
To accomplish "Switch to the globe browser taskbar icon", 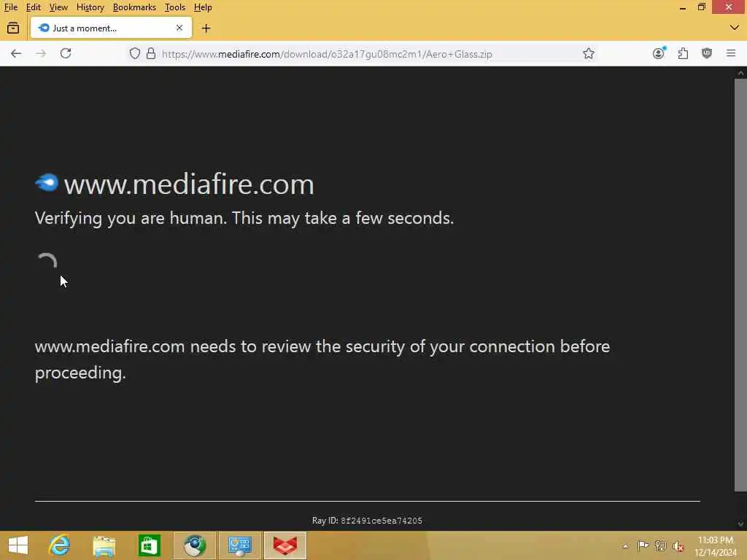I will [x=195, y=545].
